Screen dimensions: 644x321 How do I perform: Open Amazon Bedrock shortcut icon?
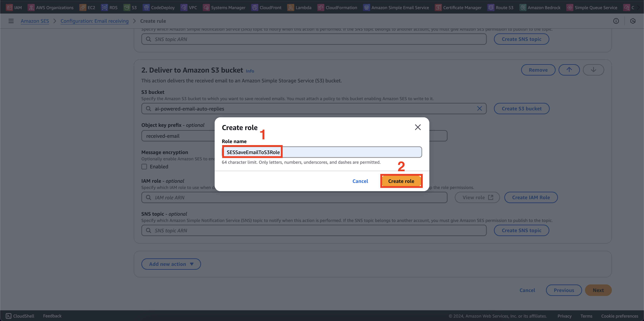click(523, 8)
